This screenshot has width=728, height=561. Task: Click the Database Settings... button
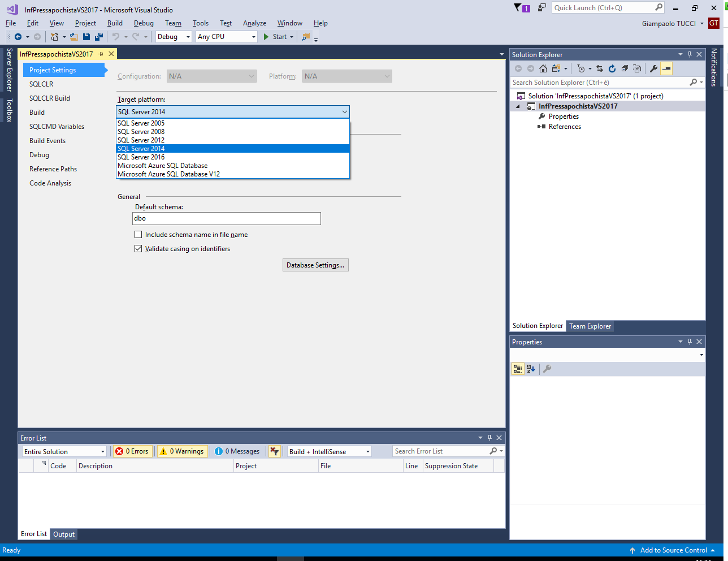(x=315, y=265)
